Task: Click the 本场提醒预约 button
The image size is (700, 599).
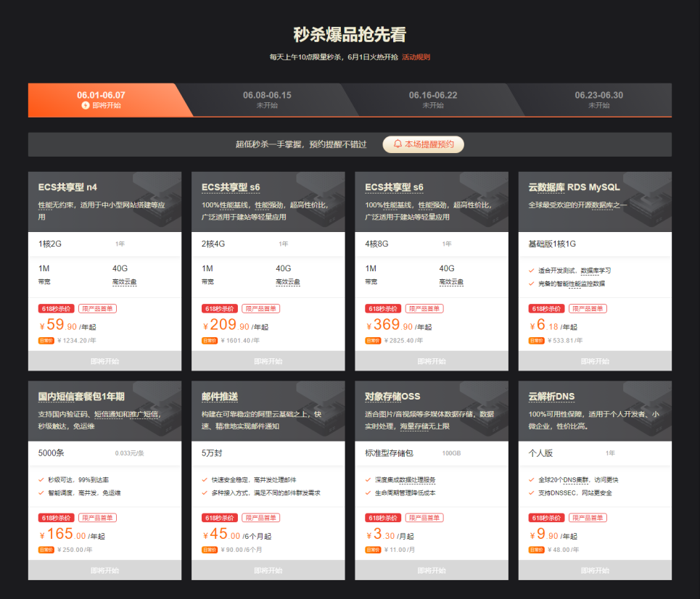Action: tap(424, 144)
